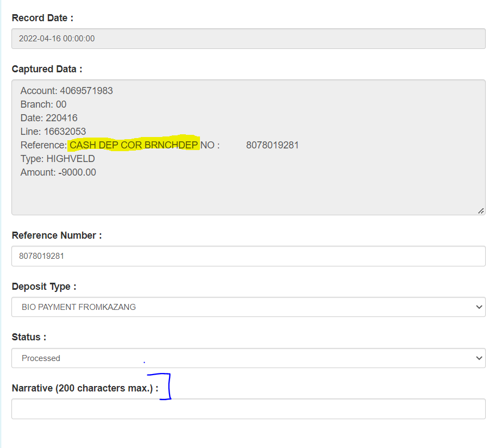Open the Status dropdown
Image resolution: width=495 pixels, height=448 pixels.
coord(248,358)
